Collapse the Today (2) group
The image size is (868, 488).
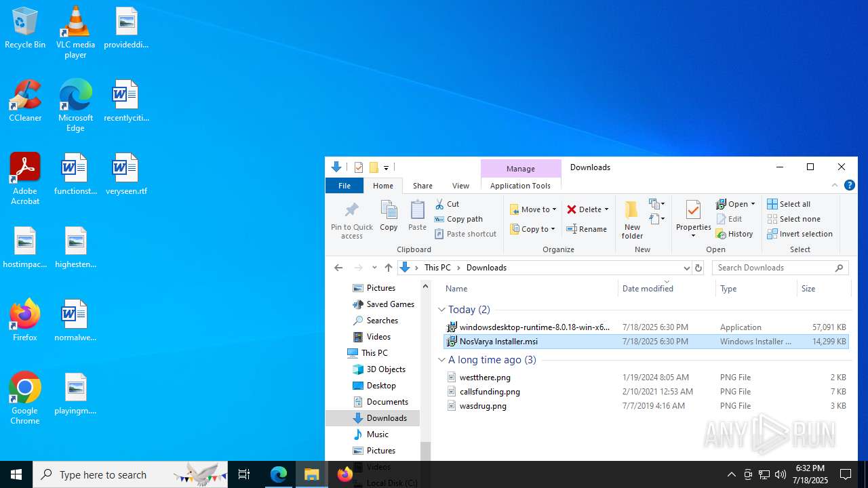tap(442, 310)
